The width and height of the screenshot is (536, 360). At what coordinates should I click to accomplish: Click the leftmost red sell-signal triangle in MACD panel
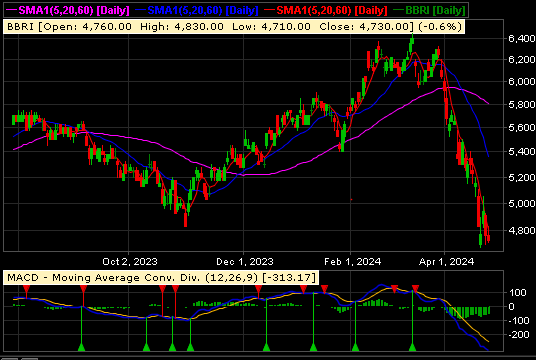[26, 289]
